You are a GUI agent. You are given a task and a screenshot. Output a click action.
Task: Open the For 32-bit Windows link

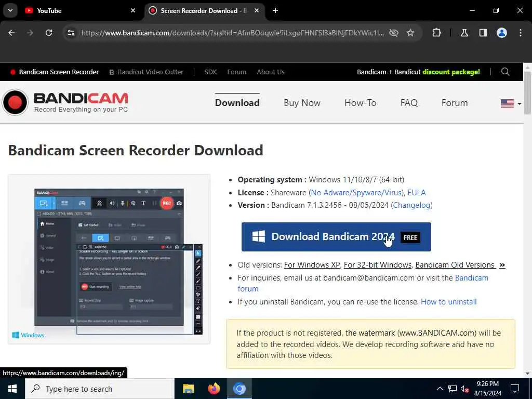pos(378,265)
